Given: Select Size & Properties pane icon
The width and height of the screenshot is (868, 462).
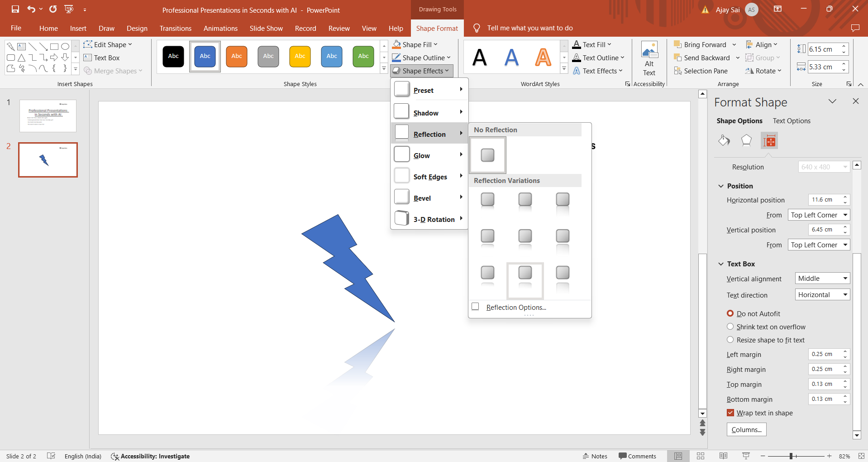Looking at the screenshot, I should pos(769,141).
